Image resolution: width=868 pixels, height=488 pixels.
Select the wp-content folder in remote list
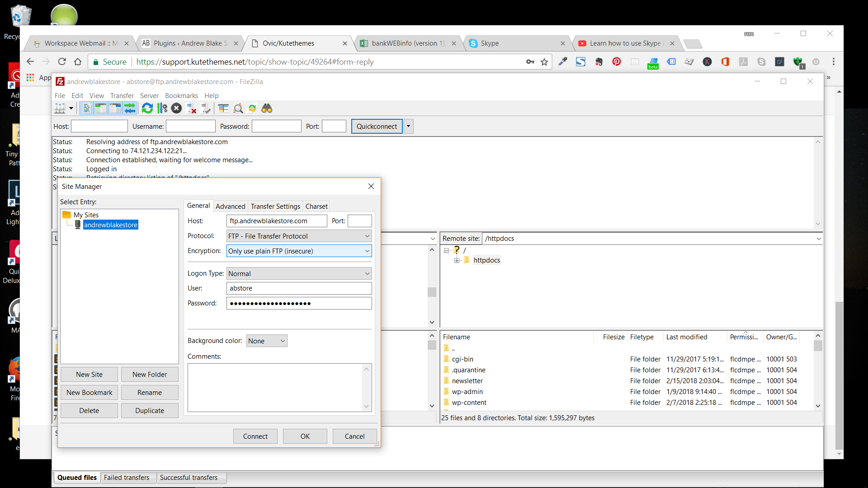click(x=469, y=403)
